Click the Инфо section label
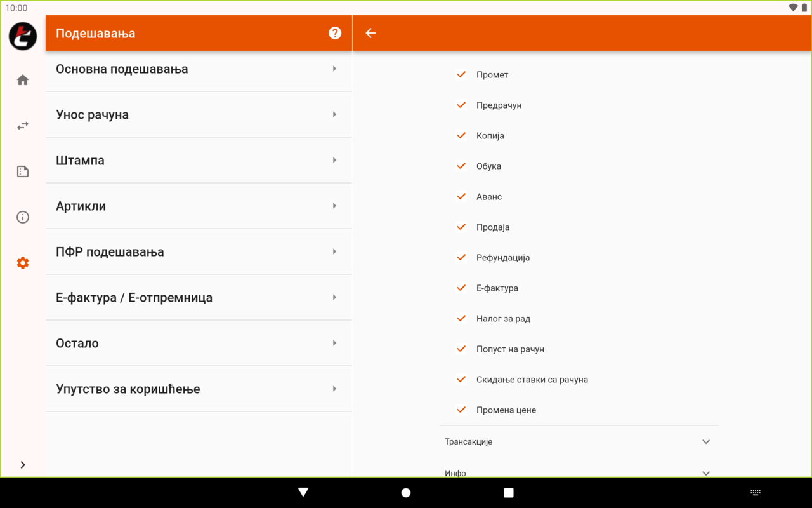 [x=455, y=473]
